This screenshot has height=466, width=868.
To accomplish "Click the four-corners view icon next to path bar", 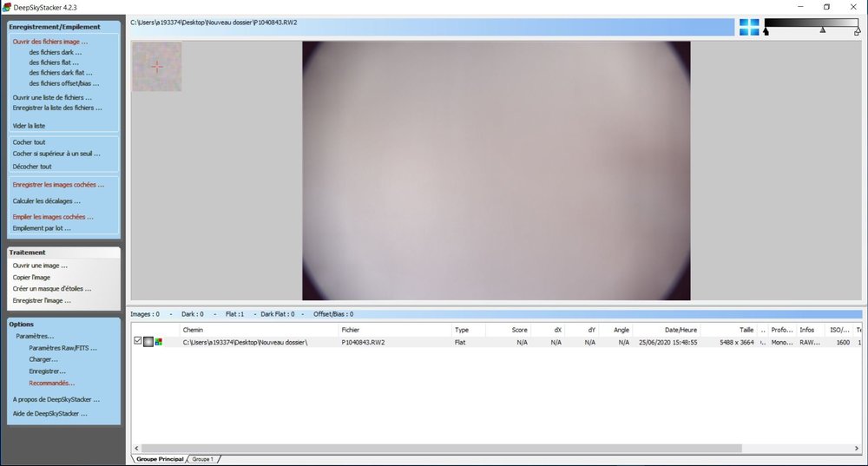I will click(749, 27).
